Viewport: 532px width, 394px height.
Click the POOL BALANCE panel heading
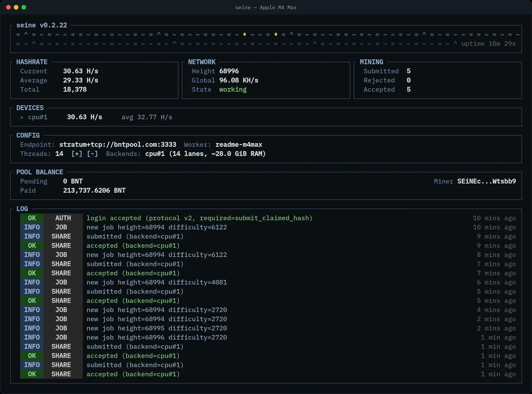(40, 172)
